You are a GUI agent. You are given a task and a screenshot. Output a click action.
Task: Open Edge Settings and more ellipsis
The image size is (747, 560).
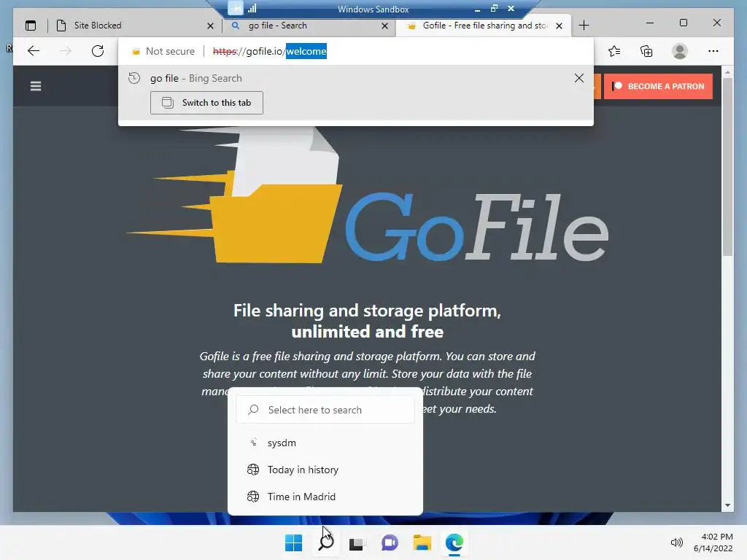click(713, 51)
